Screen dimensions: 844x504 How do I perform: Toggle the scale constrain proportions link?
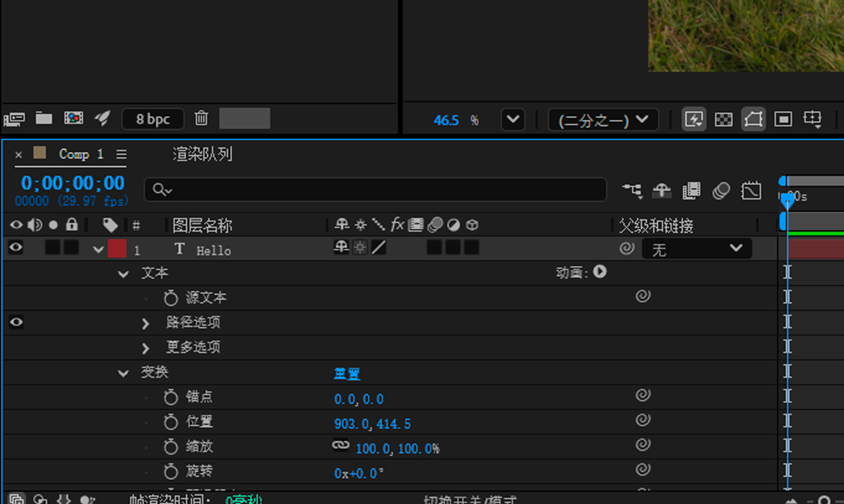pyautogui.click(x=340, y=445)
